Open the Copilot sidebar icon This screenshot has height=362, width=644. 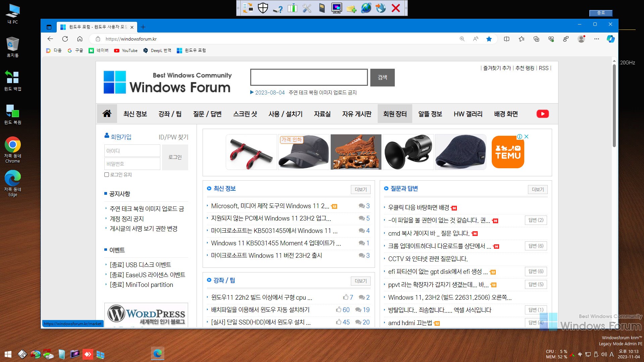pos(611,39)
